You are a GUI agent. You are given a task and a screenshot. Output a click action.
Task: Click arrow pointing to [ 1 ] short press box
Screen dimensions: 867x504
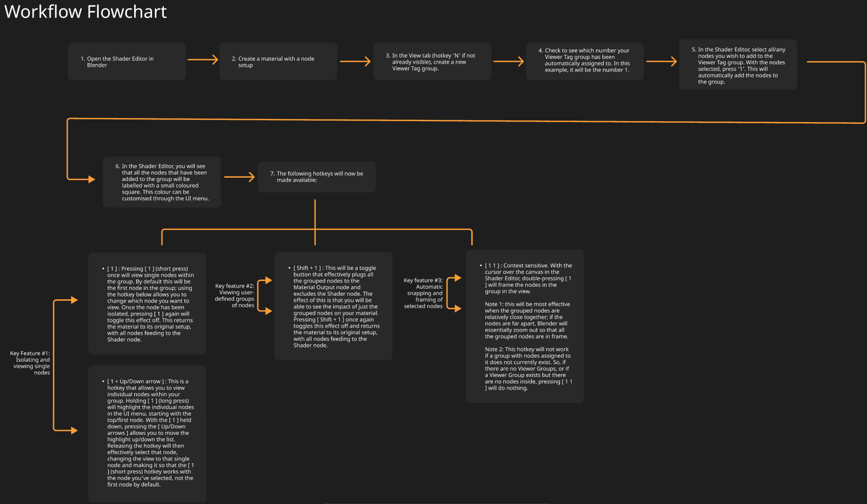point(73,300)
